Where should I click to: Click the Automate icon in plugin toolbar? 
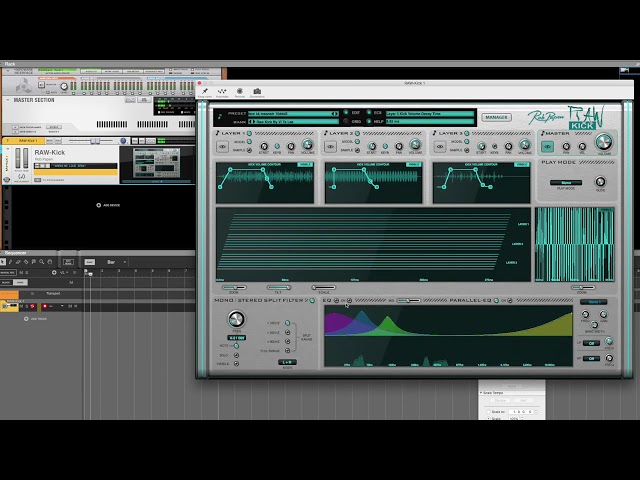click(x=222, y=91)
